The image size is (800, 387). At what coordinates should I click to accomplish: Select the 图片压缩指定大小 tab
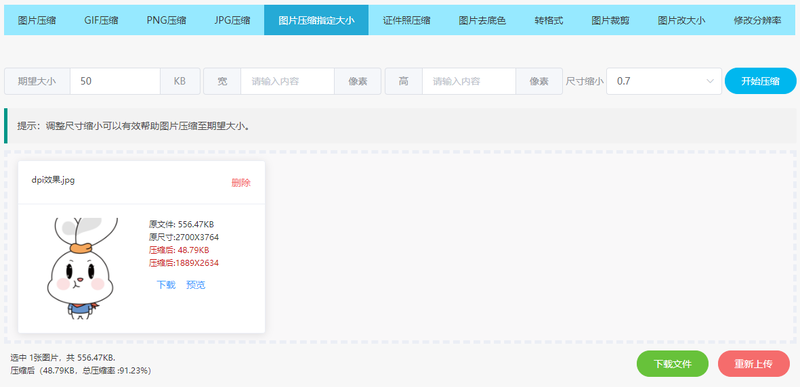pos(316,20)
